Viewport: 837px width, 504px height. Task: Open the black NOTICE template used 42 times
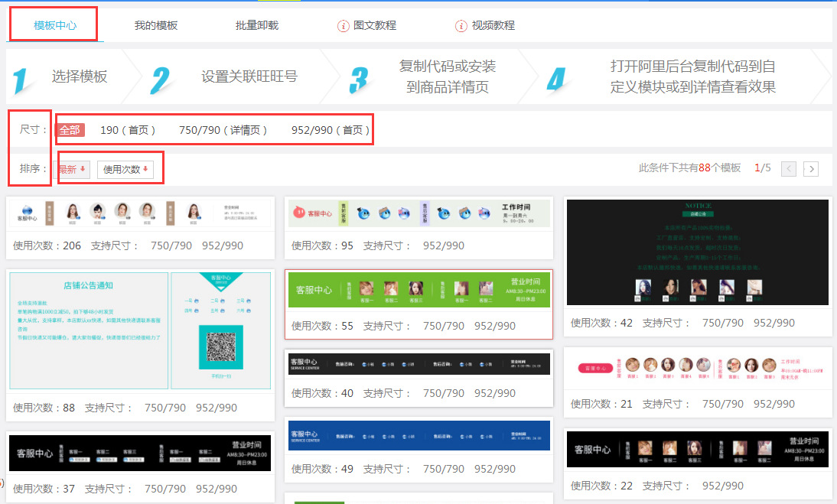tap(698, 252)
